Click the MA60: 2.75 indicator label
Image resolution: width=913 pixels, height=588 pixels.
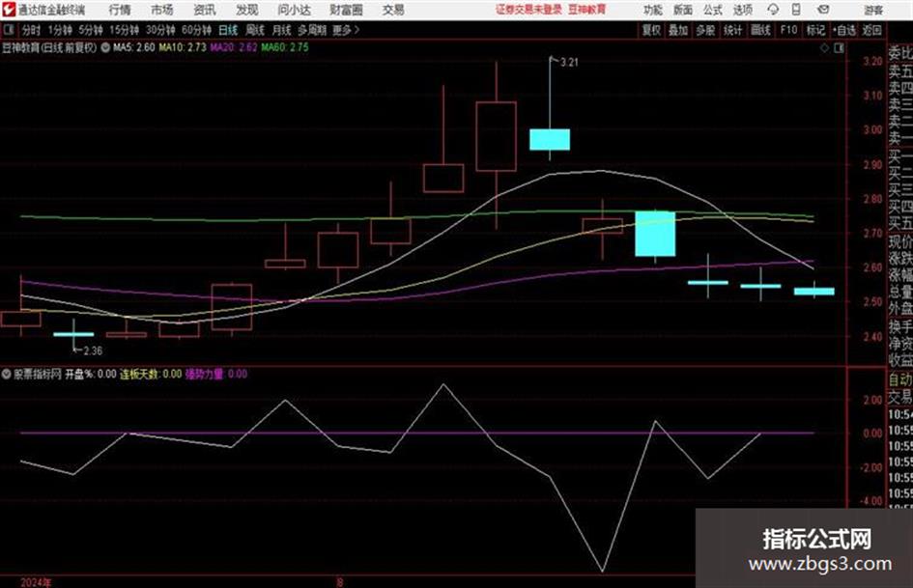tap(285, 47)
